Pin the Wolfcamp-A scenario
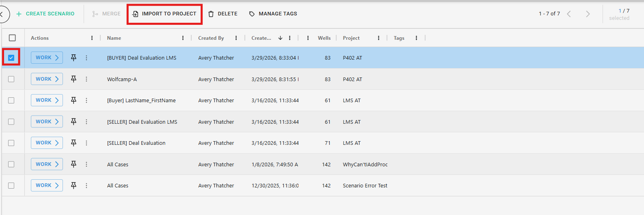Viewport: 644px width, 215px height. (x=73, y=79)
